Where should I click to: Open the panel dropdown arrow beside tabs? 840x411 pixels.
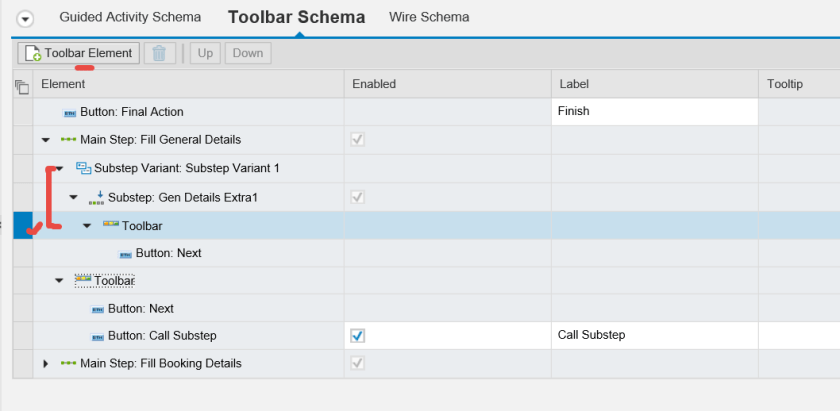(x=25, y=18)
